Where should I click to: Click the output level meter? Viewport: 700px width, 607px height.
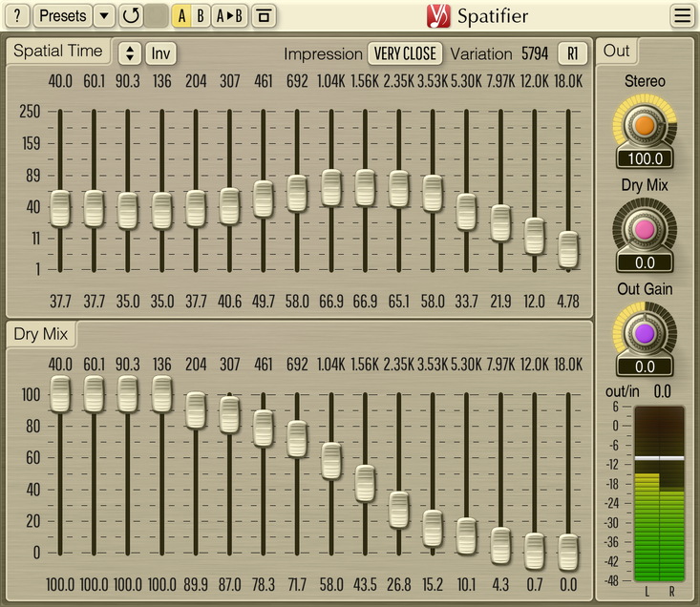click(x=659, y=493)
